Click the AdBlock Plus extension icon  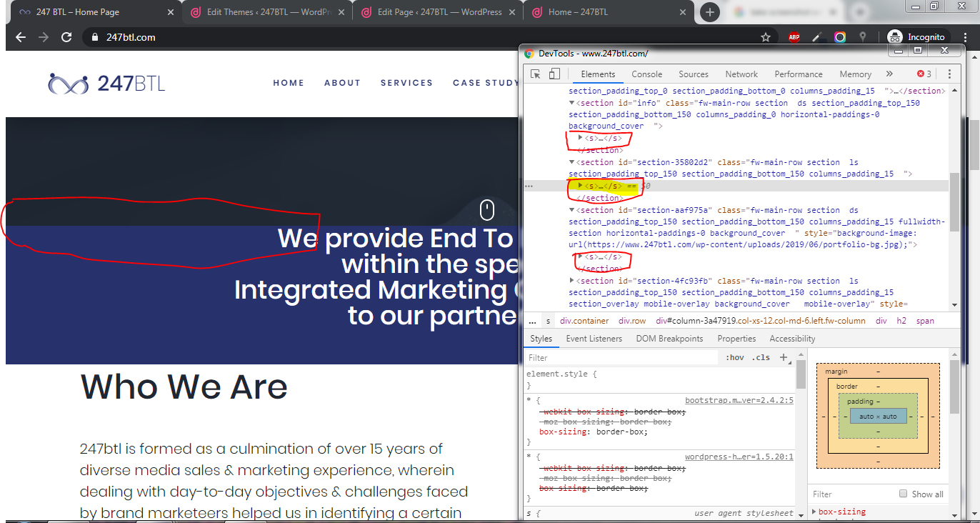point(794,37)
